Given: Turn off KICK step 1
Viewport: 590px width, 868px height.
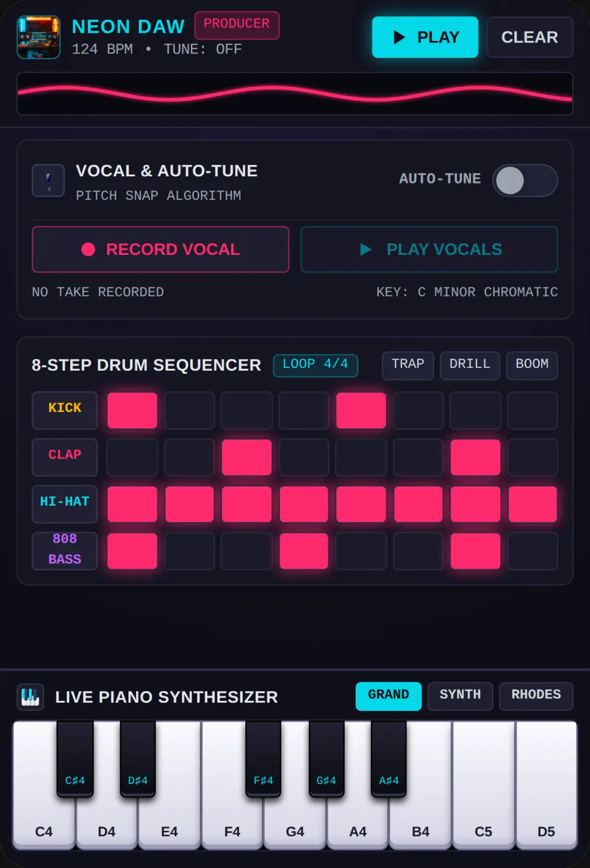Looking at the screenshot, I should pyautogui.click(x=132, y=411).
